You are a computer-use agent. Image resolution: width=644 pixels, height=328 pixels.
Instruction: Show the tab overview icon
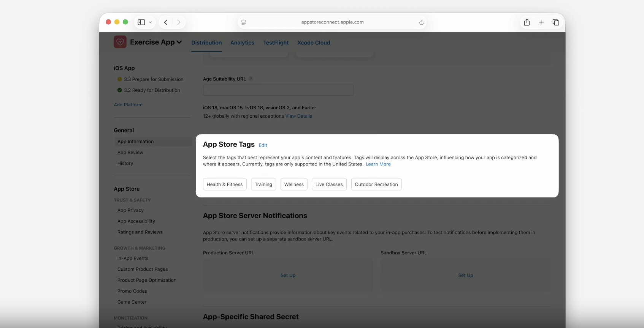pos(556,22)
